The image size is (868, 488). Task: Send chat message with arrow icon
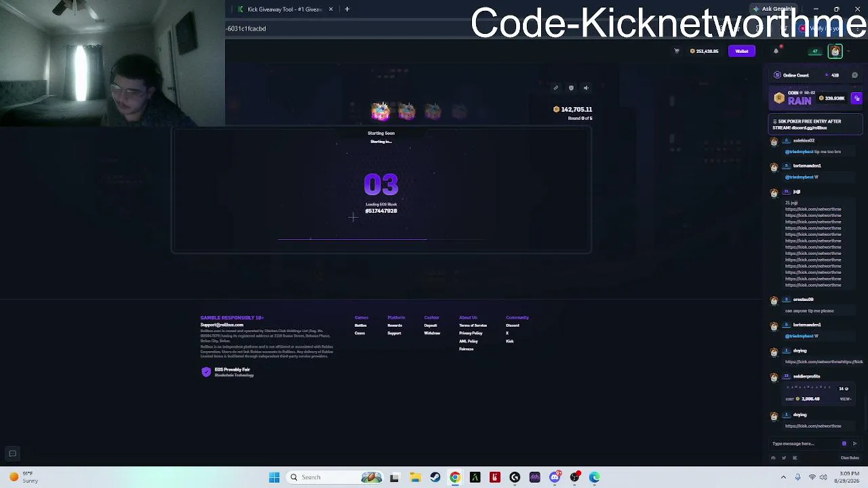point(854,444)
